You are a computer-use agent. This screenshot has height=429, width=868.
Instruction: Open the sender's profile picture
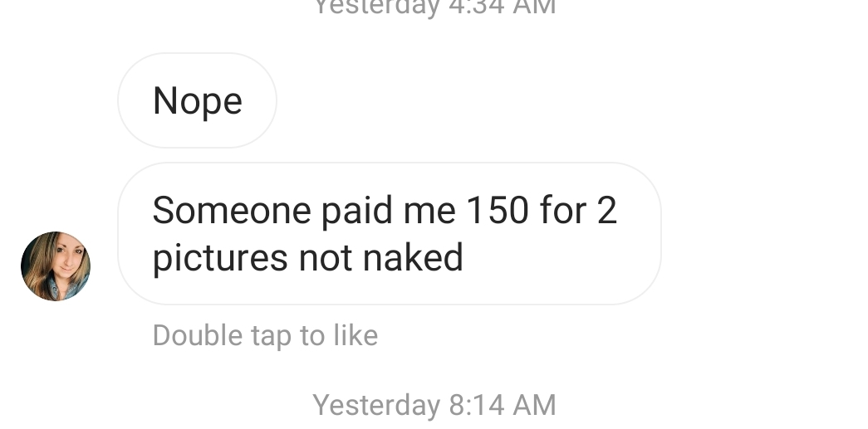click(56, 266)
